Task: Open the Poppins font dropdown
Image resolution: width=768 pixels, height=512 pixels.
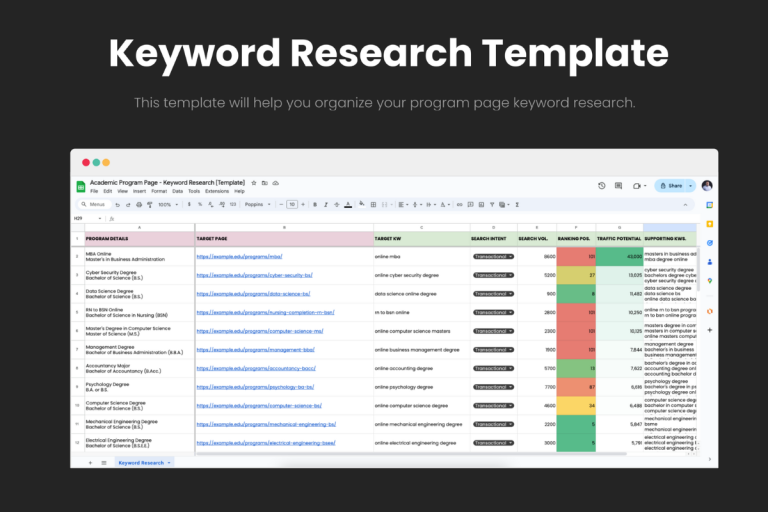Action: pos(258,205)
